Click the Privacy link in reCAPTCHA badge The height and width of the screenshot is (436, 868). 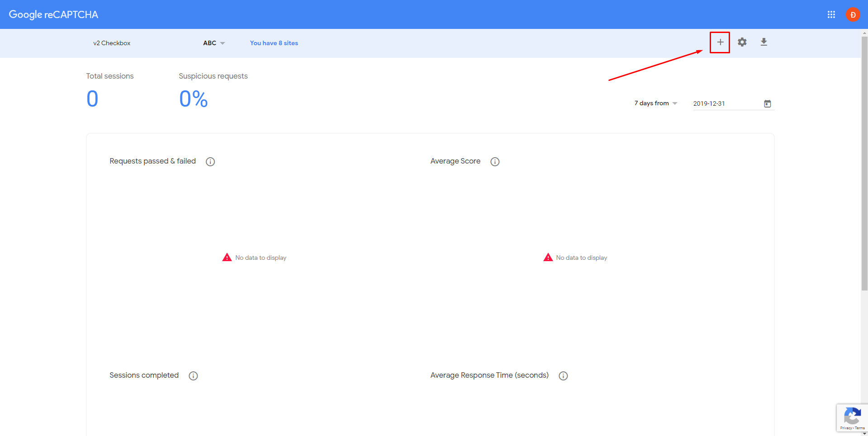point(845,428)
